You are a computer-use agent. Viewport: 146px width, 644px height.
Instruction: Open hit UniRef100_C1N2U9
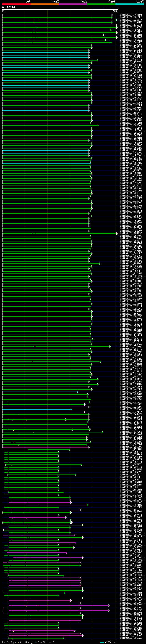pos(131,22)
